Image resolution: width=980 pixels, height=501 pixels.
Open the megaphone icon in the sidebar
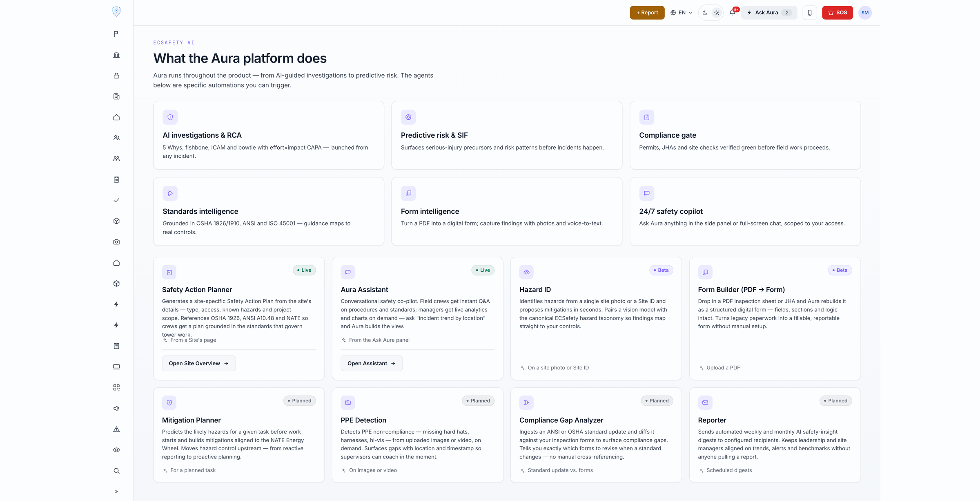point(116,408)
